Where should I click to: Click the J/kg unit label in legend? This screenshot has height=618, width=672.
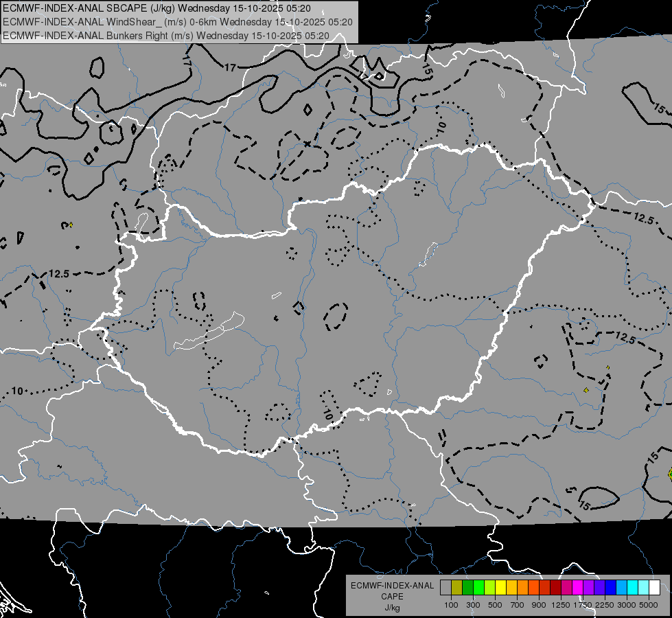click(x=392, y=608)
